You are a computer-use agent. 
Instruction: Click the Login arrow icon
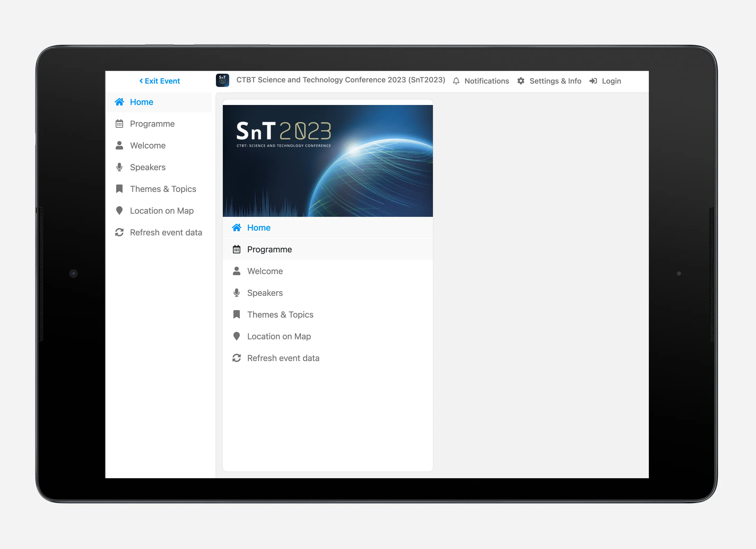[593, 81]
